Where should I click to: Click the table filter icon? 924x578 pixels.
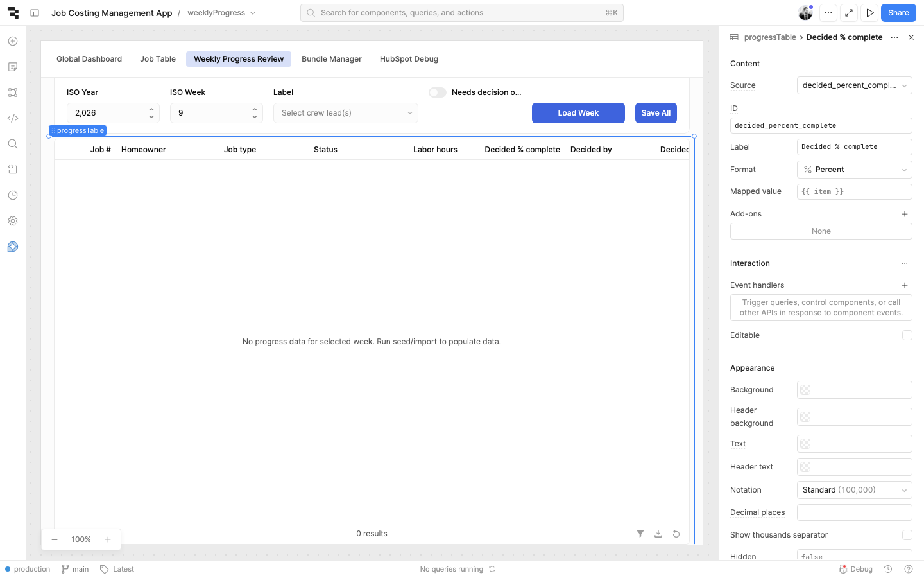coord(640,534)
